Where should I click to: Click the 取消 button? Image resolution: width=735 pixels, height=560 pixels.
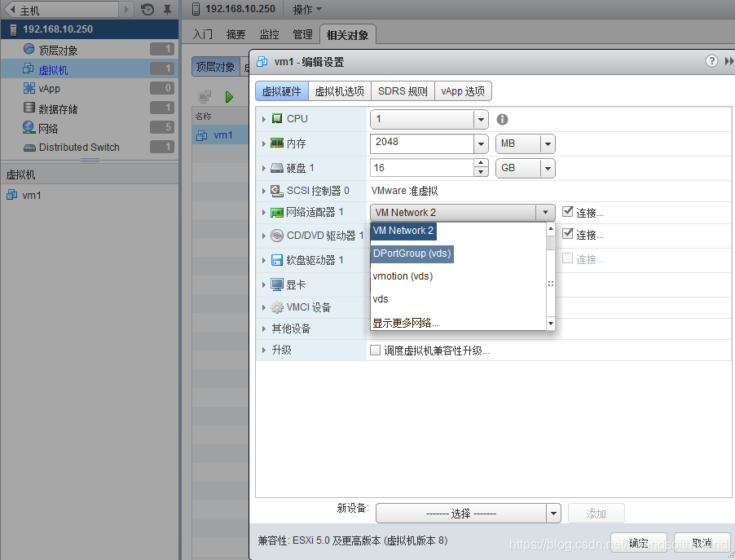pyautogui.click(x=702, y=543)
